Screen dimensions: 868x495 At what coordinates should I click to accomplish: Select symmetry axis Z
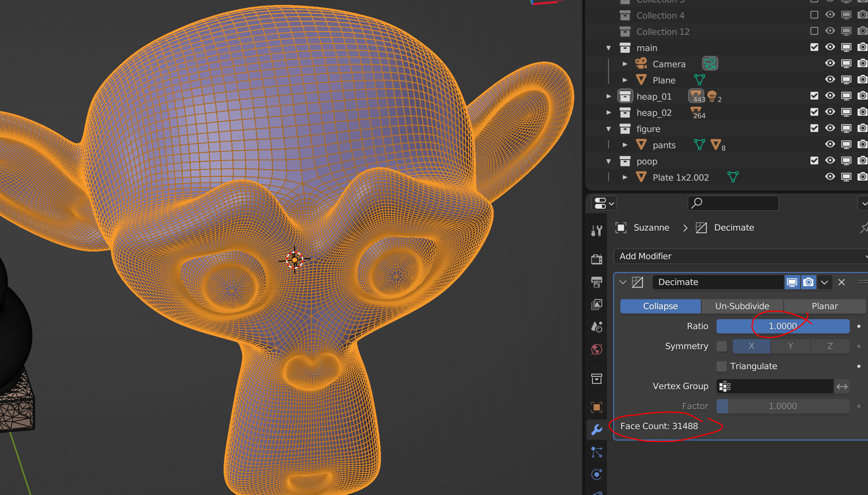[830, 346]
